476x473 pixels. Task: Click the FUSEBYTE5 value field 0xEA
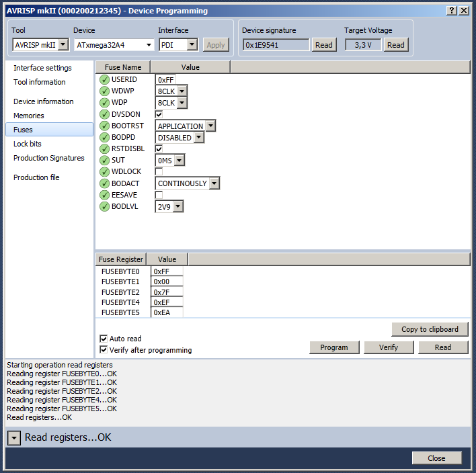click(167, 312)
